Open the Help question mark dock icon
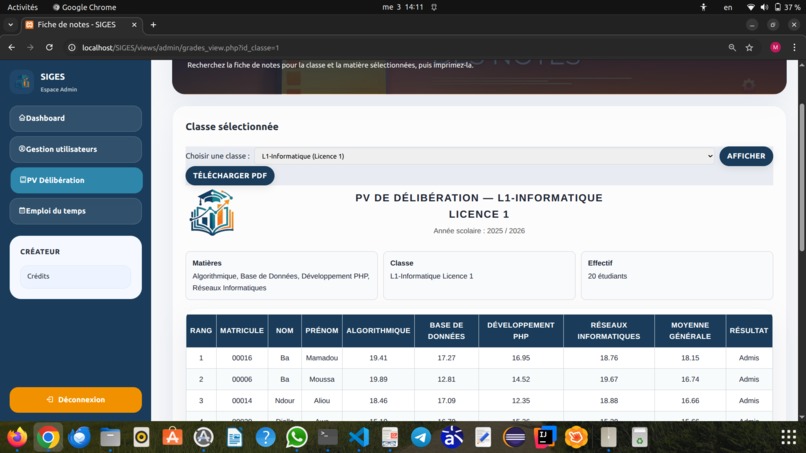Viewport: 806px width, 453px height. (x=266, y=437)
